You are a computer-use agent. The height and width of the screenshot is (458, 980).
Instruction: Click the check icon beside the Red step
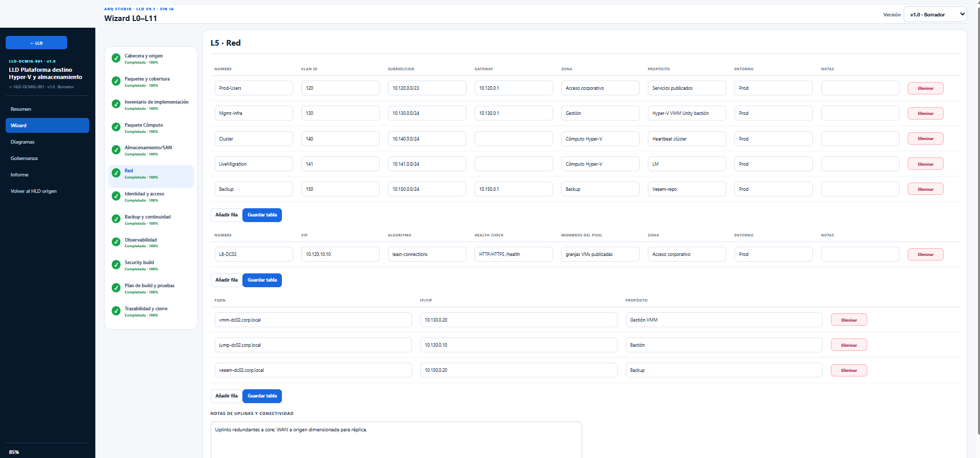[x=116, y=173]
